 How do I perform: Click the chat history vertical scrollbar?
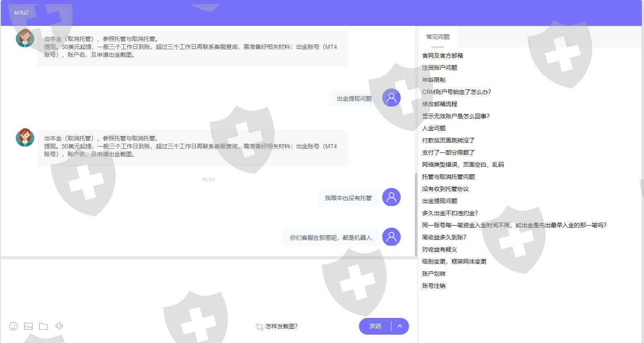[416, 213]
